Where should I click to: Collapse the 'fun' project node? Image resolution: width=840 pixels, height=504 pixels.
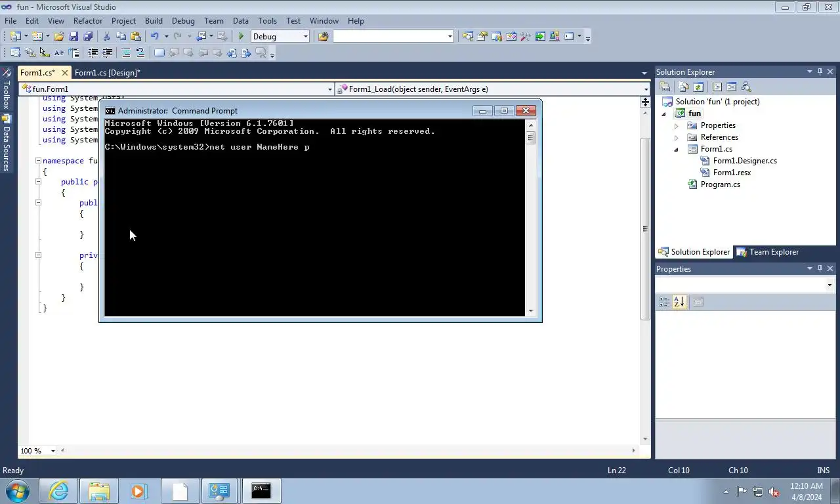664,114
